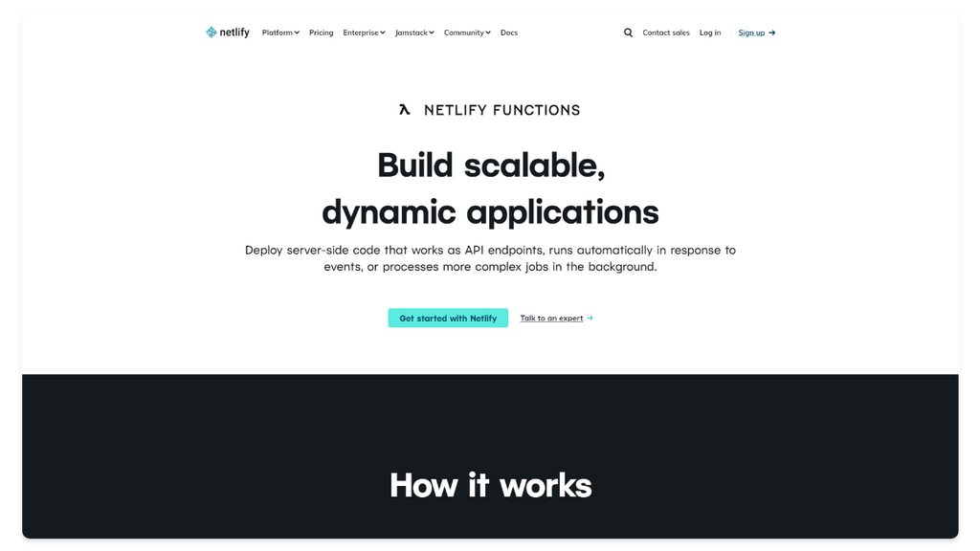
Task: Open the Docs link
Action: click(x=509, y=33)
